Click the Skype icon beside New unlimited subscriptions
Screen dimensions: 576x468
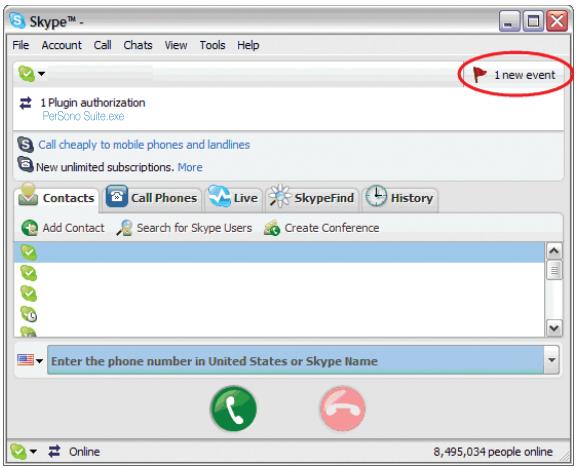25,164
